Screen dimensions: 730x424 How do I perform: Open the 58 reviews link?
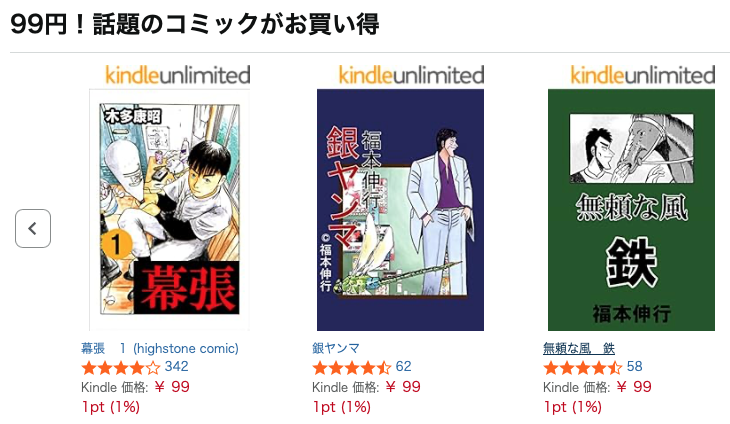[635, 367]
